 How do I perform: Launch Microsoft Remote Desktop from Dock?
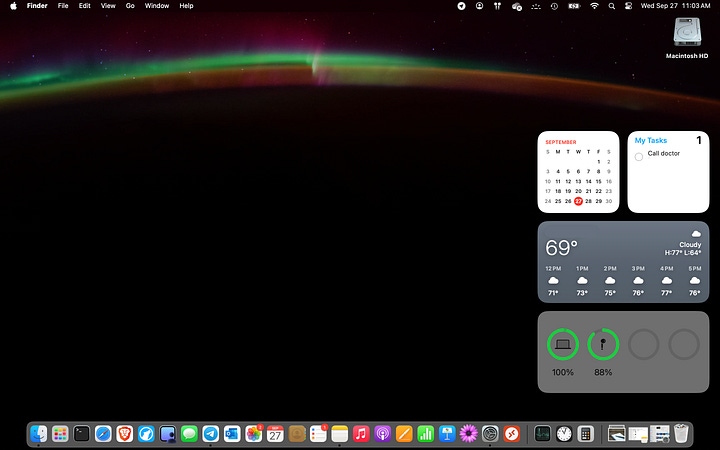click(x=512, y=433)
